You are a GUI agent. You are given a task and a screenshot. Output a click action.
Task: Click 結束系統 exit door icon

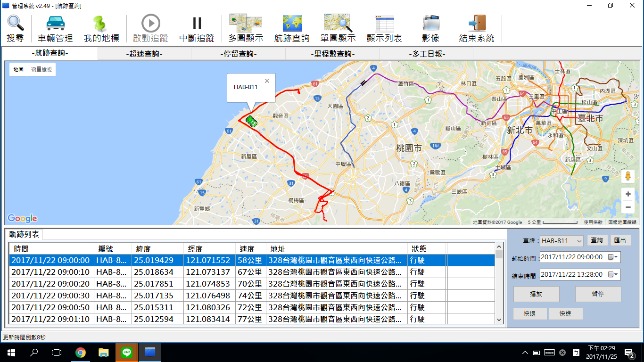(477, 23)
